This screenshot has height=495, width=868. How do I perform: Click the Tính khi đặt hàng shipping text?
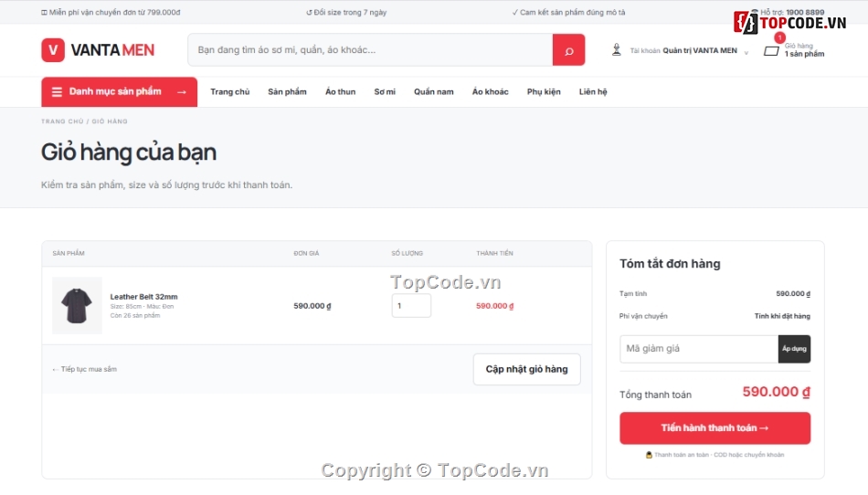(x=782, y=316)
